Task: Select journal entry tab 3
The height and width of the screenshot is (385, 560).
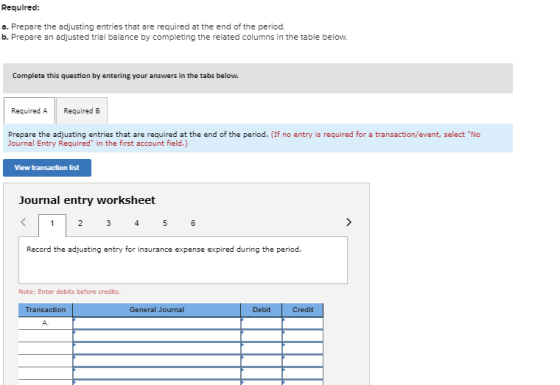Action: (x=108, y=223)
